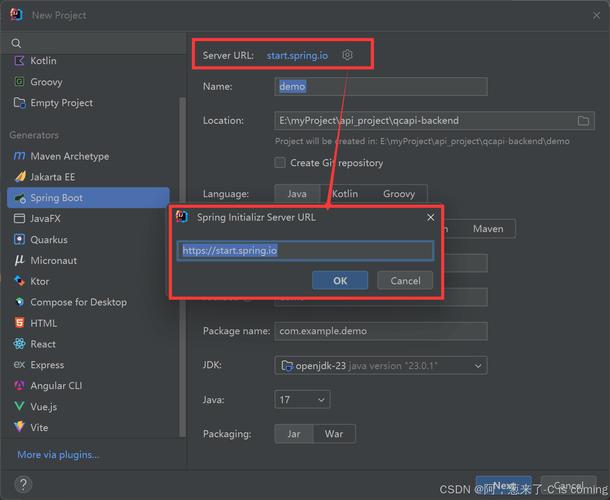Pick the React generator icon

pyautogui.click(x=20, y=344)
